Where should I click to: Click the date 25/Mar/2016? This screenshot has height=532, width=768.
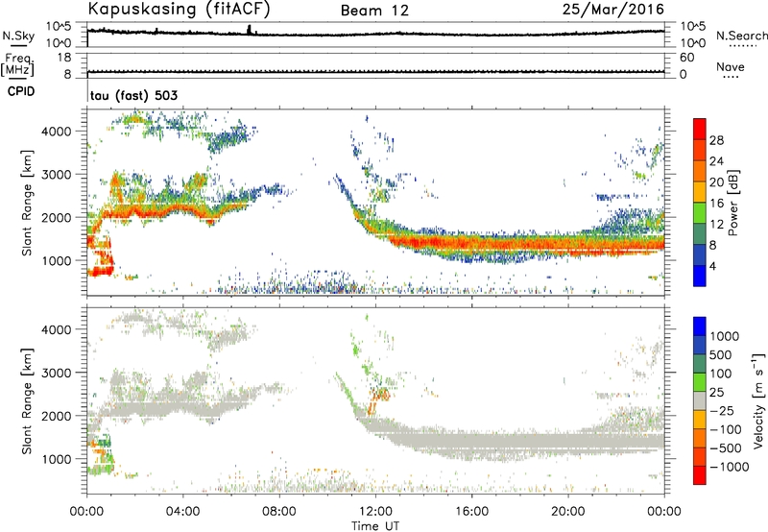pyautogui.click(x=613, y=9)
